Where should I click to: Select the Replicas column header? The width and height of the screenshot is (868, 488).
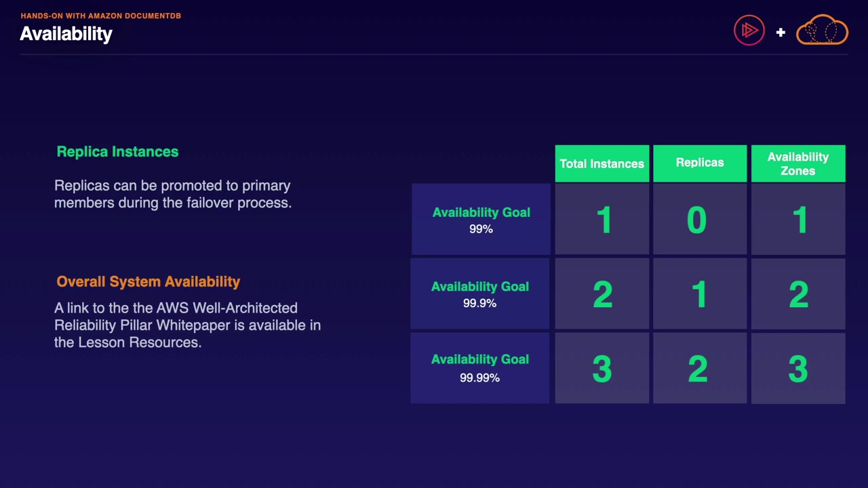(699, 163)
